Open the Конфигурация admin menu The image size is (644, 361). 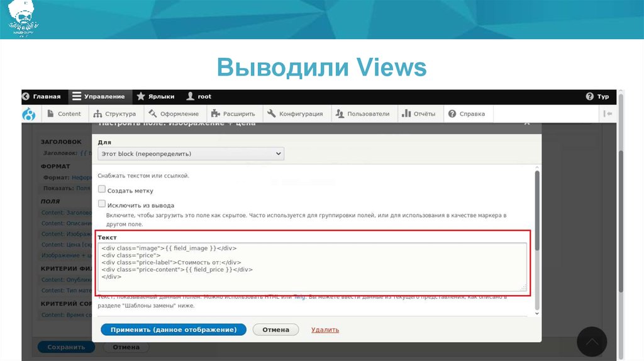coord(296,114)
